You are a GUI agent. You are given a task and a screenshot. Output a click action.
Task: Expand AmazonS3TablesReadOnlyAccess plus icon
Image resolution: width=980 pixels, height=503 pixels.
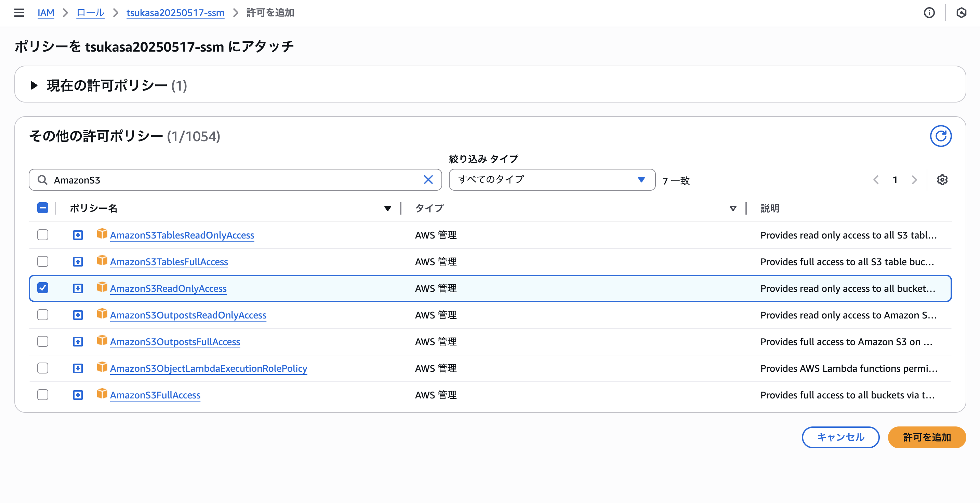(x=78, y=235)
